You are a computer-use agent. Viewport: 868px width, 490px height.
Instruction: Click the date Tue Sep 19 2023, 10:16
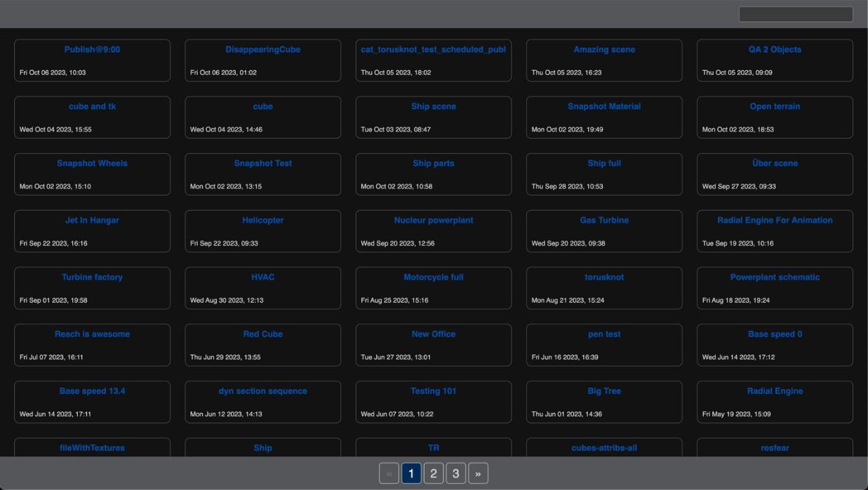point(738,243)
